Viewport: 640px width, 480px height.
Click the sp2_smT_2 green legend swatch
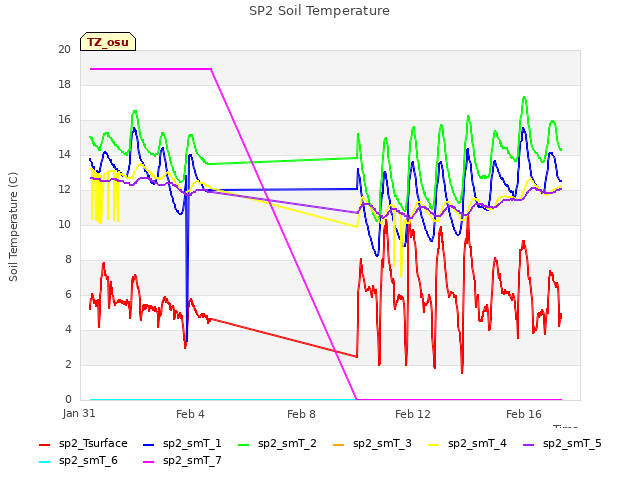coord(244,444)
